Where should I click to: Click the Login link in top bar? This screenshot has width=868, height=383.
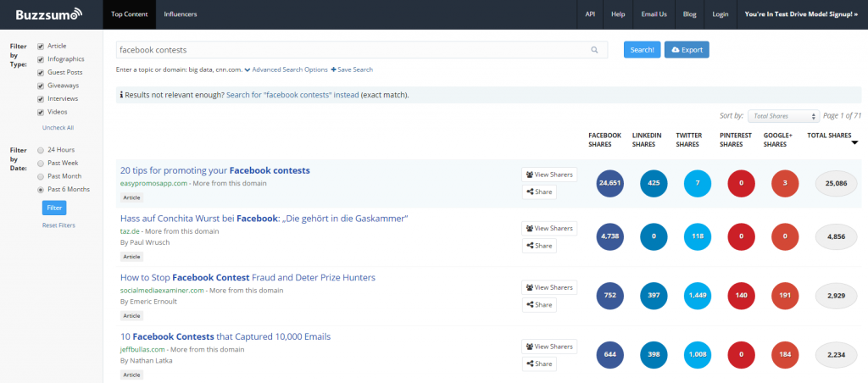pyautogui.click(x=721, y=14)
